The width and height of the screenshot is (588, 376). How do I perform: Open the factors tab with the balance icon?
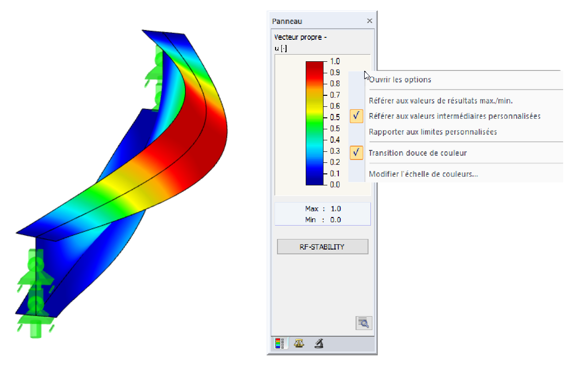[x=299, y=343]
